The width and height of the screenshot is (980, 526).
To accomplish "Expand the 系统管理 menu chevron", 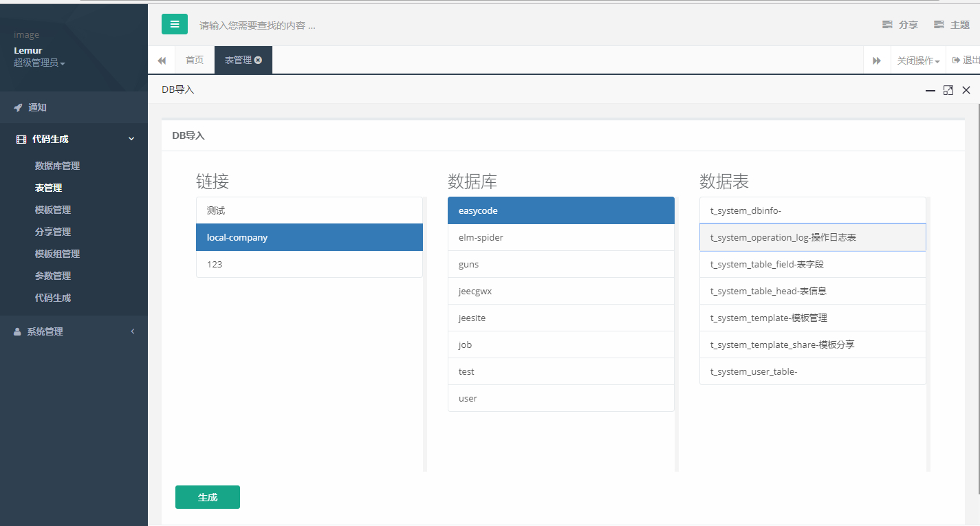I will 133,331.
